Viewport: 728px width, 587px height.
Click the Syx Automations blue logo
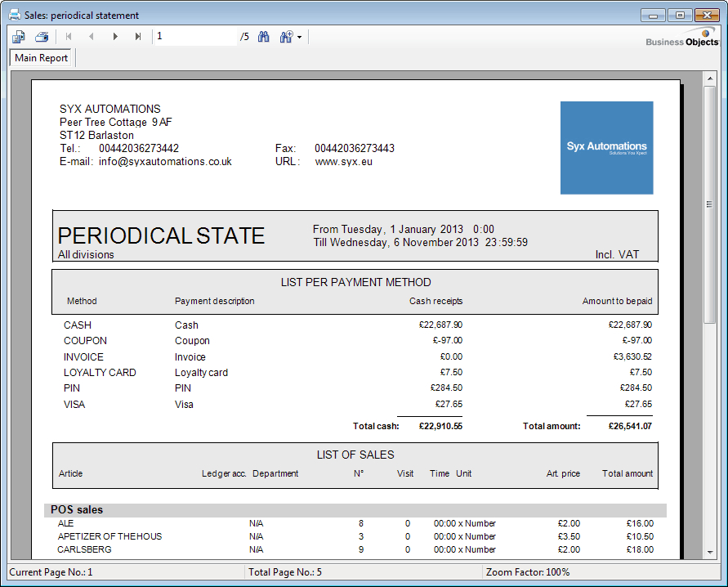(x=606, y=147)
